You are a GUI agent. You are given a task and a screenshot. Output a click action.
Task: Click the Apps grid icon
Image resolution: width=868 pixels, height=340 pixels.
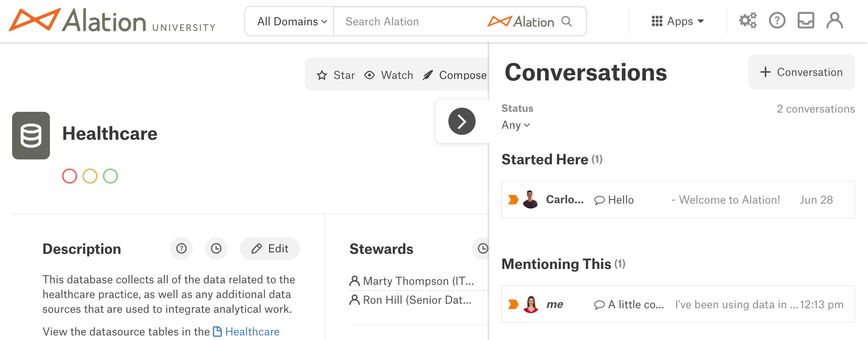tap(657, 21)
